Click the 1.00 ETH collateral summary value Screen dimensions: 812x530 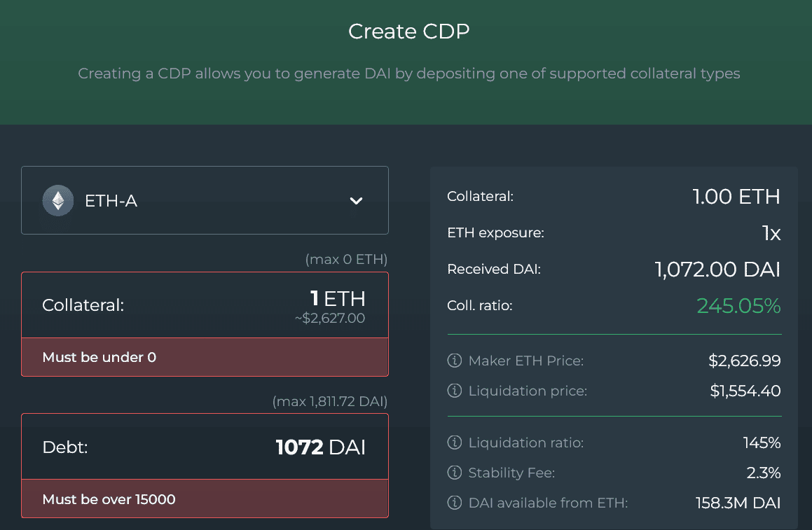point(736,197)
